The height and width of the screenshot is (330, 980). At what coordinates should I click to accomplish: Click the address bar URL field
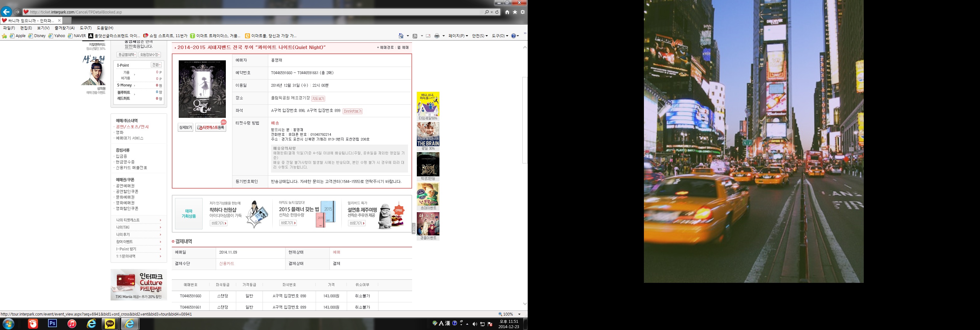pos(251,12)
